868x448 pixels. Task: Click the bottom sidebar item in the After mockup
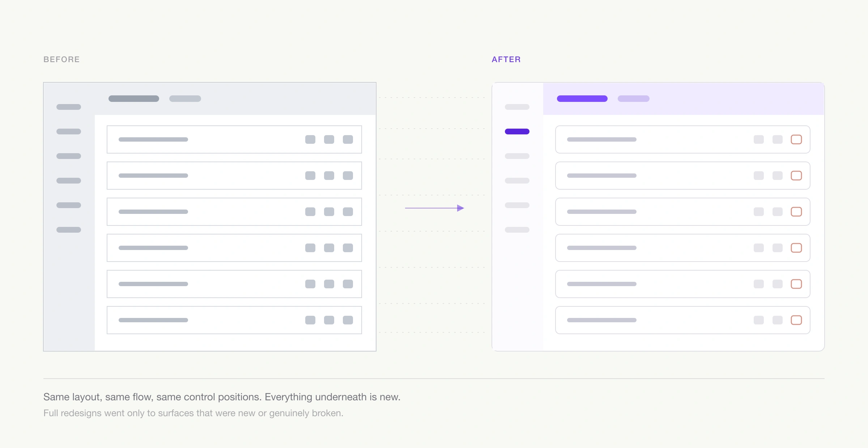pyautogui.click(x=517, y=230)
